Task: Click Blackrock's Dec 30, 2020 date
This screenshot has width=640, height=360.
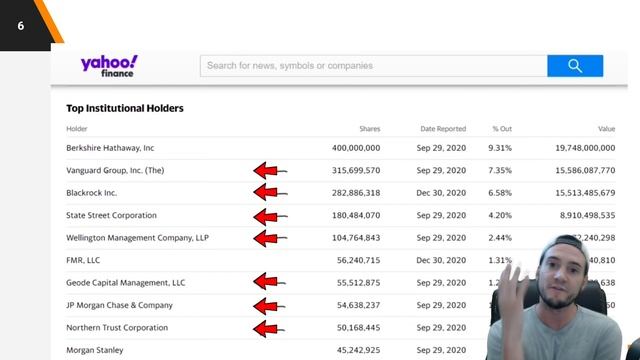Action: coord(441,193)
